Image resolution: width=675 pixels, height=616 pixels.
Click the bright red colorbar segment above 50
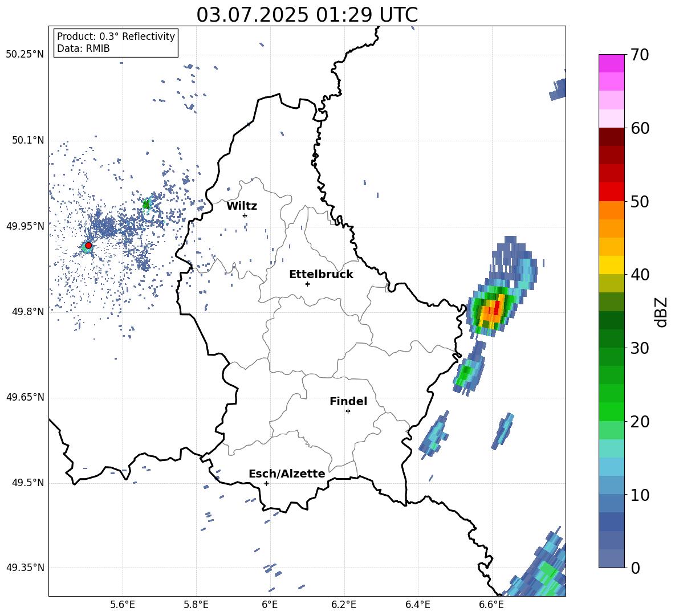tap(612, 192)
